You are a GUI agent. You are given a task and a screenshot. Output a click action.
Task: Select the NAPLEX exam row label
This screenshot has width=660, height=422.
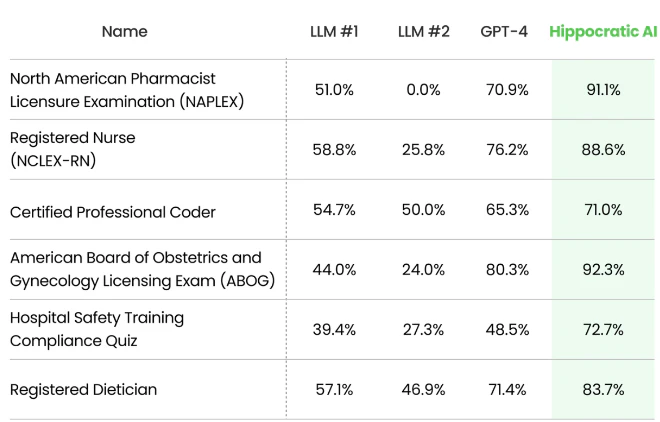tap(127, 90)
